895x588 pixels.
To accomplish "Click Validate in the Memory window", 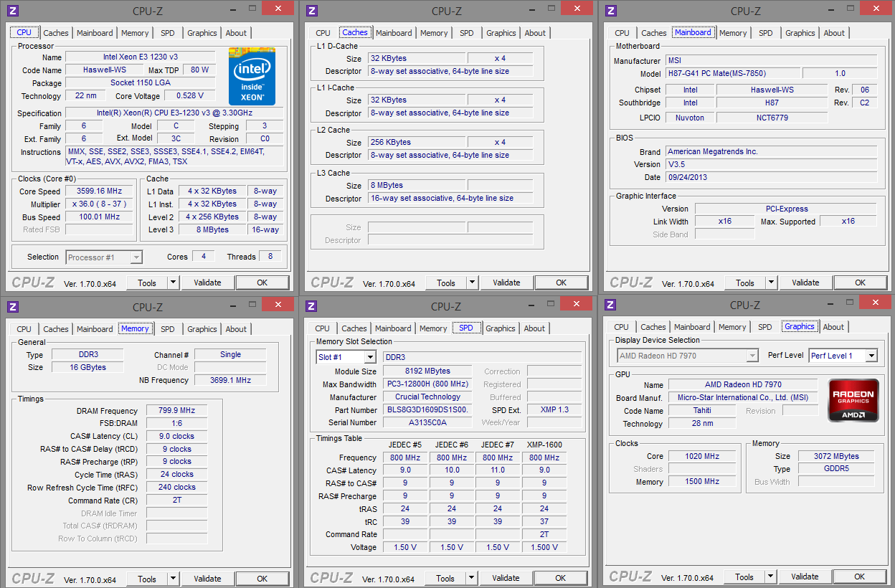I will [207, 579].
